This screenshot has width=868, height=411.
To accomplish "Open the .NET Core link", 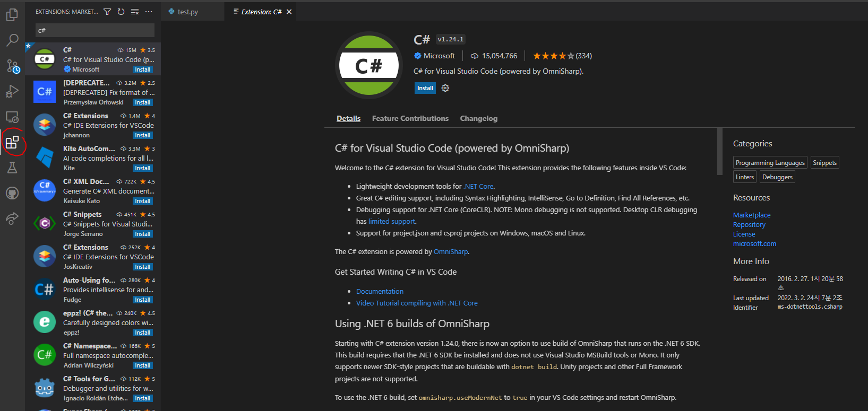I will [x=478, y=186].
